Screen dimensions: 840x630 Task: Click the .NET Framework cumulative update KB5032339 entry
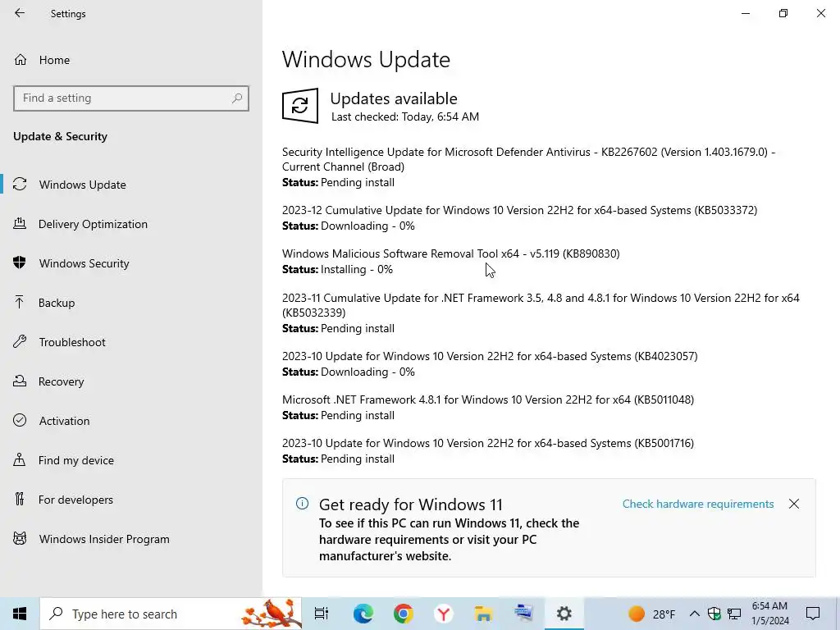pos(541,305)
